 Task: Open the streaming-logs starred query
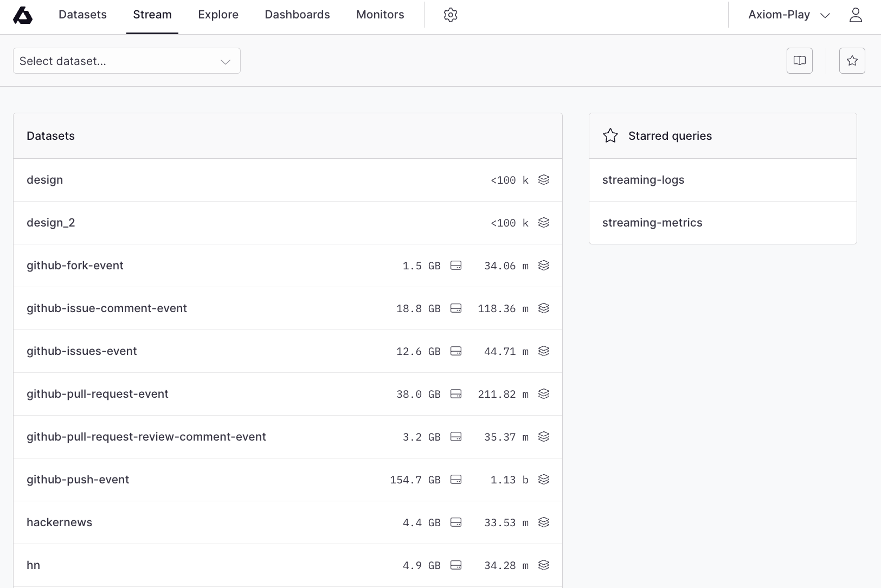[643, 179]
